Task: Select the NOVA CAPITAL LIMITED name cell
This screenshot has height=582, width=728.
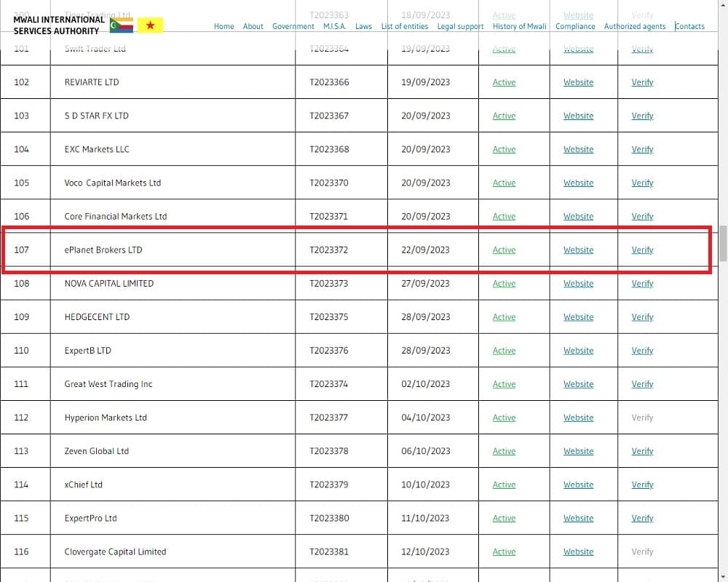Action: [173, 284]
